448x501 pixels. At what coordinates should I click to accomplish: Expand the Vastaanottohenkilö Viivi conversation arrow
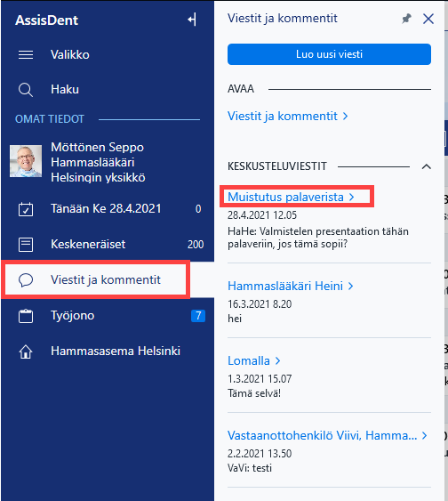[424, 435]
